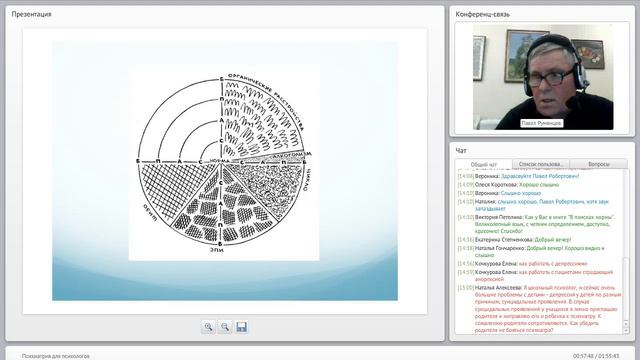
Task: Select the Конференц-связь panel title
Action: click(x=482, y=14)
